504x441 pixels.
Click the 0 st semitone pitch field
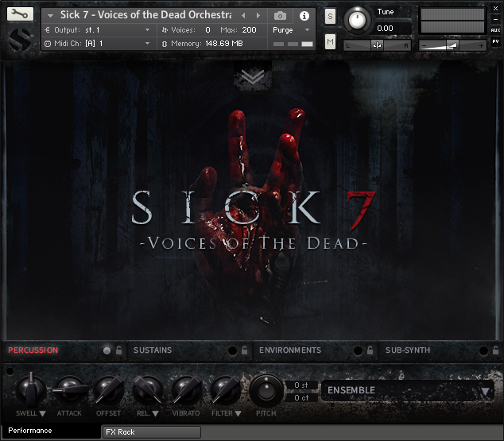click(301, 385)
